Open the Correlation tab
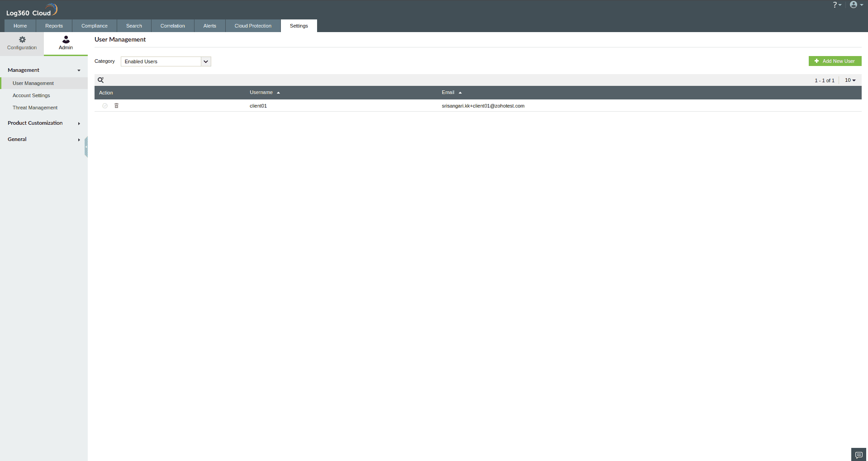Viewport: 868px width, 461px height. tap(172, 26)
